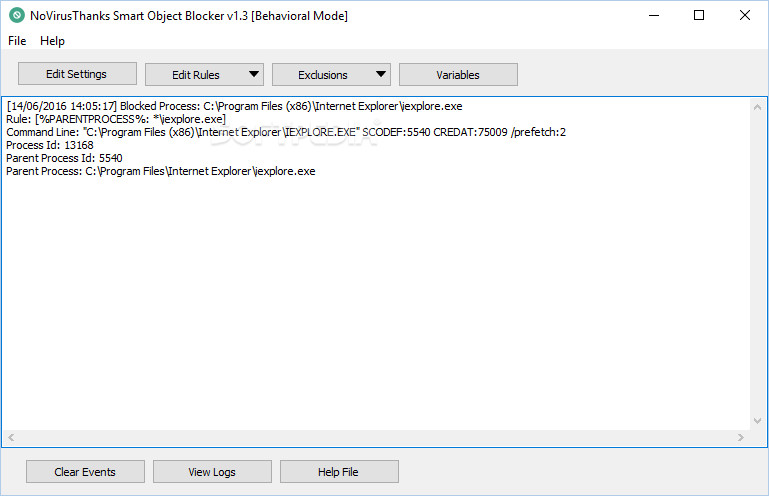Open the Help File
769x496 pixels.
pos(339,471)
